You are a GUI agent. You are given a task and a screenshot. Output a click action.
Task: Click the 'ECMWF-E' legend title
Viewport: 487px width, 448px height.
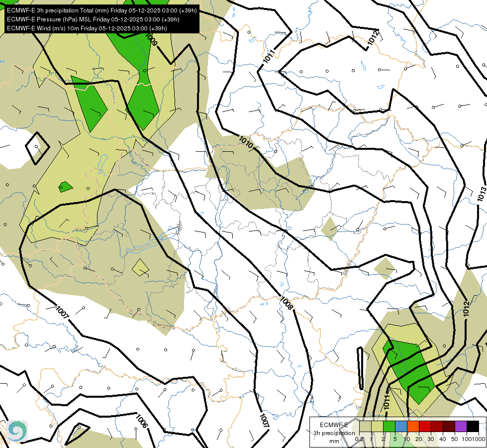tap(334, 425)
